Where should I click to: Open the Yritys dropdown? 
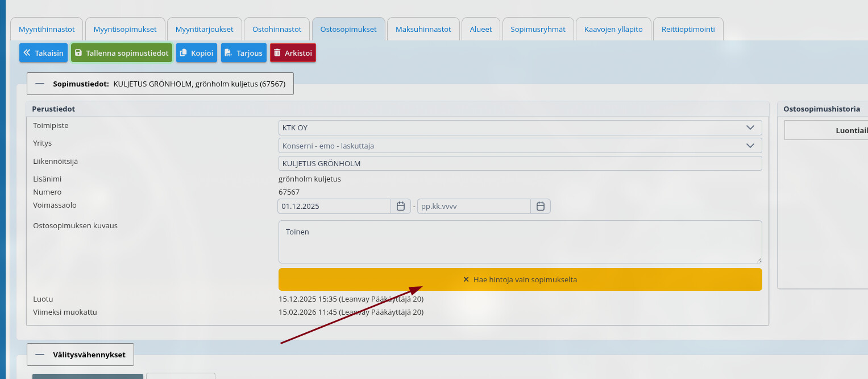(x=520, y=146)
